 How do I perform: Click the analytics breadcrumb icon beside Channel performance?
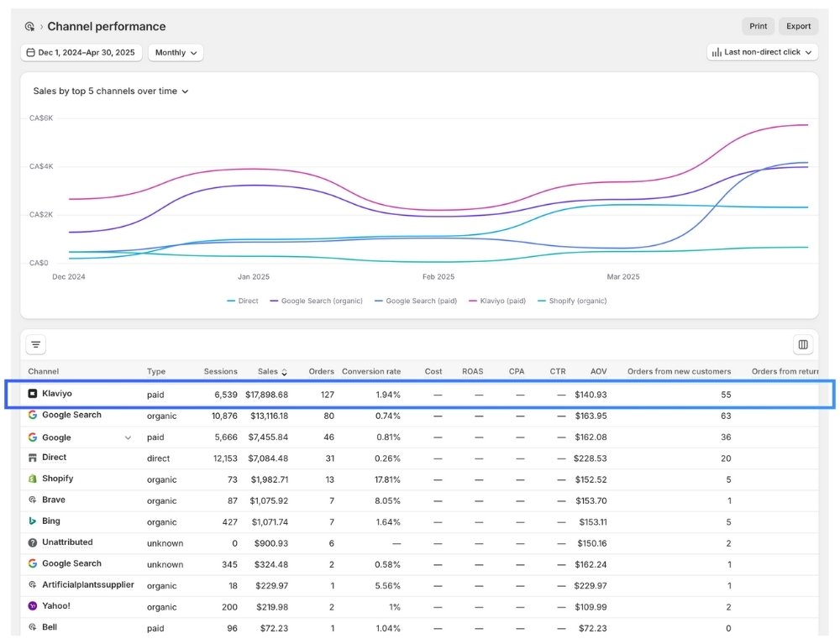[x=29, y=26]
